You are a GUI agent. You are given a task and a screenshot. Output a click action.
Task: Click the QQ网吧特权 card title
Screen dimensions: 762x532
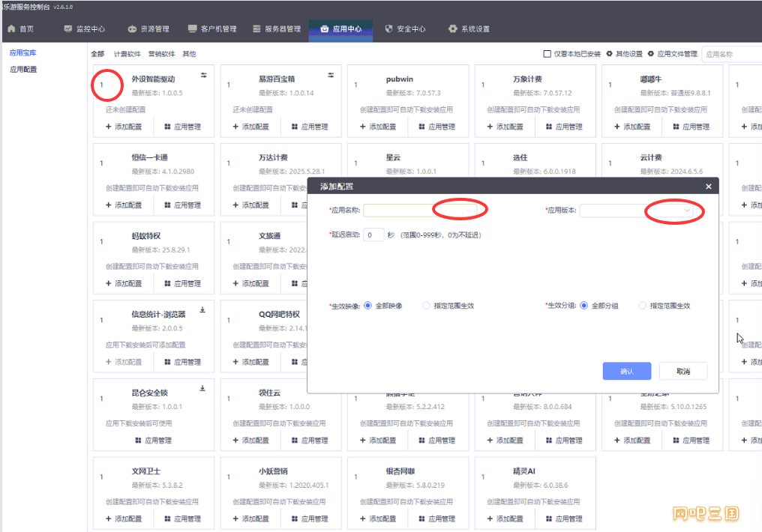click(x=280, y=314)
